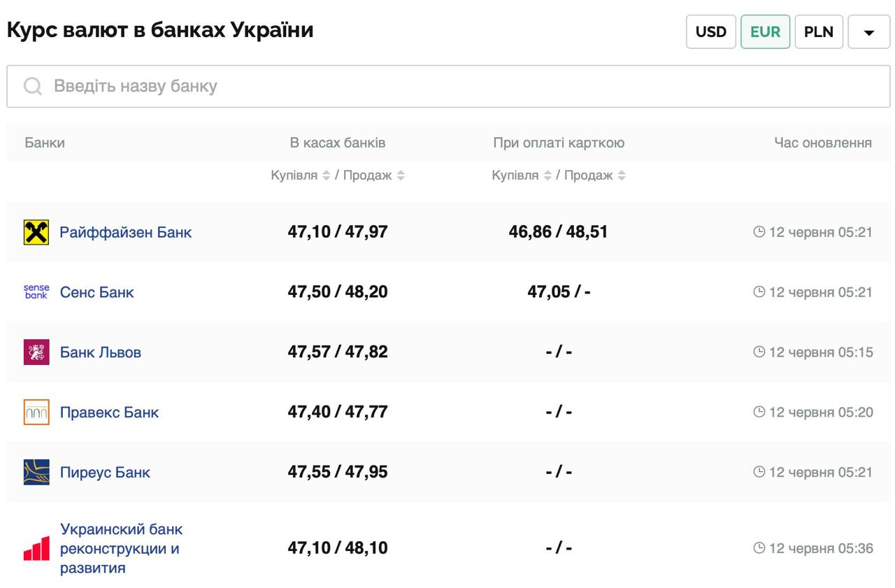The image size is (895, 588).
Task: Click the Piraeus Bank logo icon
Action: tap(36, 473)
